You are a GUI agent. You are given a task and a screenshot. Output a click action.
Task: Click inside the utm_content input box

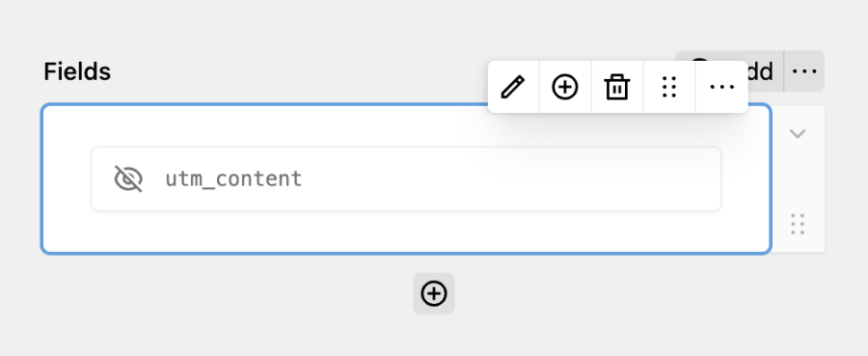406,178
